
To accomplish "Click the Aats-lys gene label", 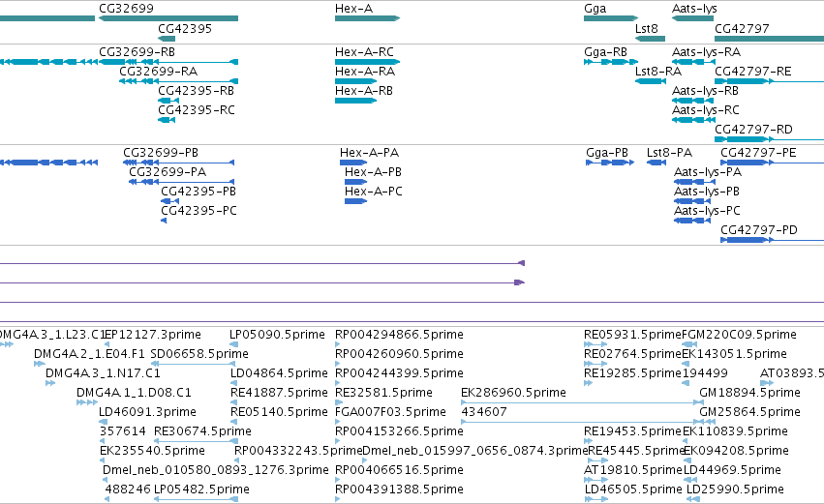I will [x=694, y=9].
